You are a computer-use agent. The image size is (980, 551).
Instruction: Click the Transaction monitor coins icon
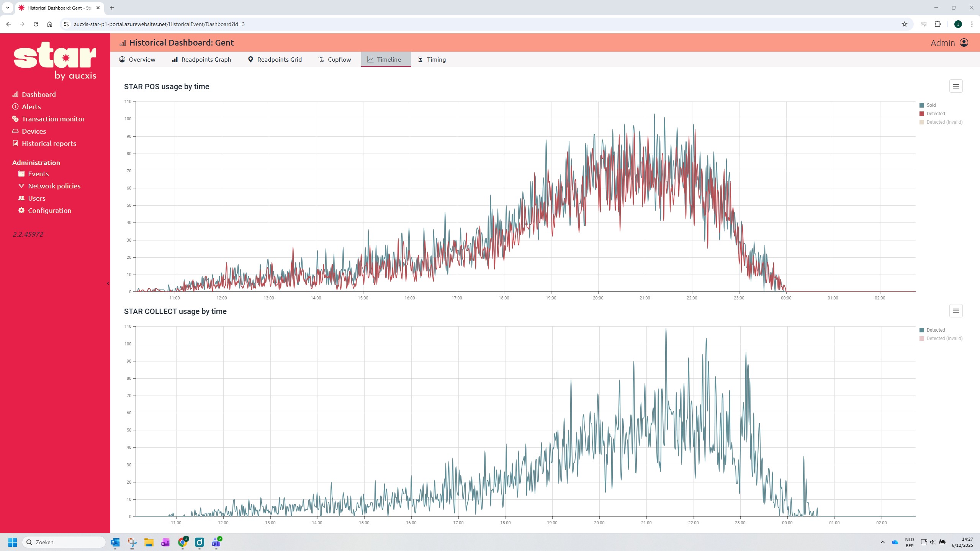(15, 119)
